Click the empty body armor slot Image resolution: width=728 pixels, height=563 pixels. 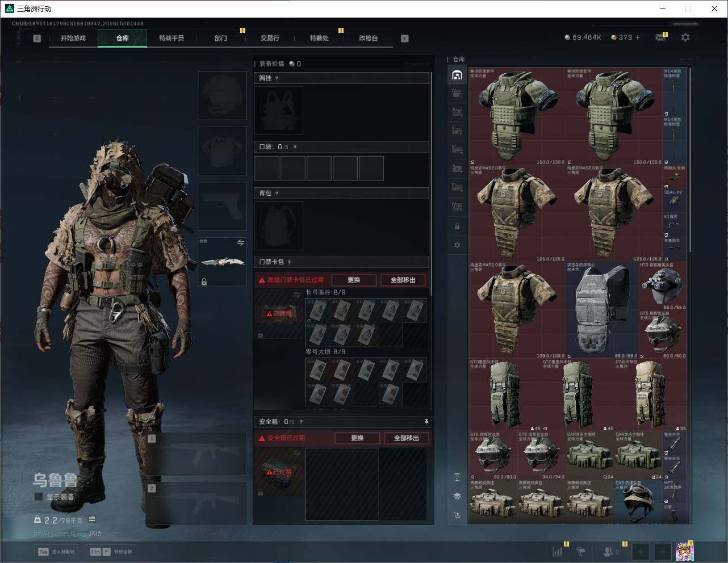222,150
